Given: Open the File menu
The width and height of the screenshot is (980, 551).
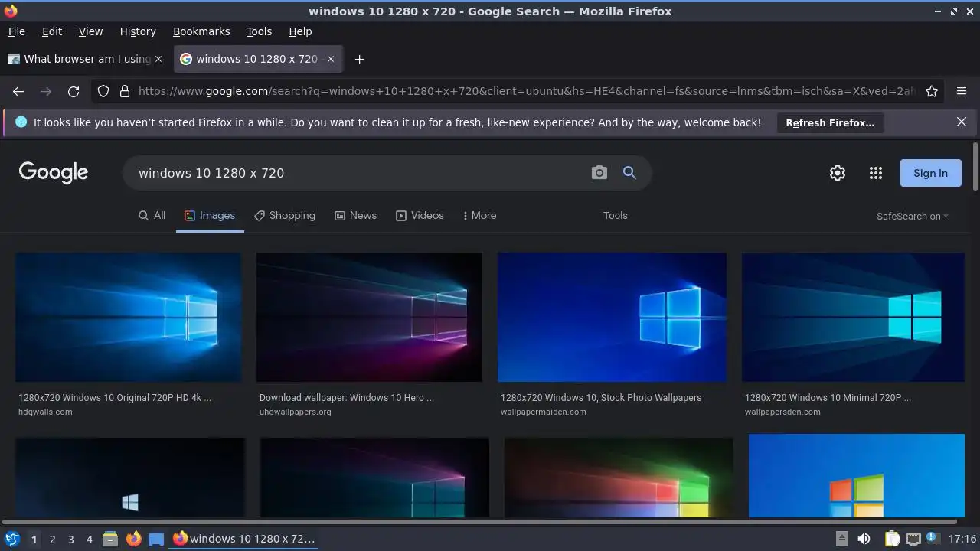Looking at the screenshot, I should tap(16, 31).
